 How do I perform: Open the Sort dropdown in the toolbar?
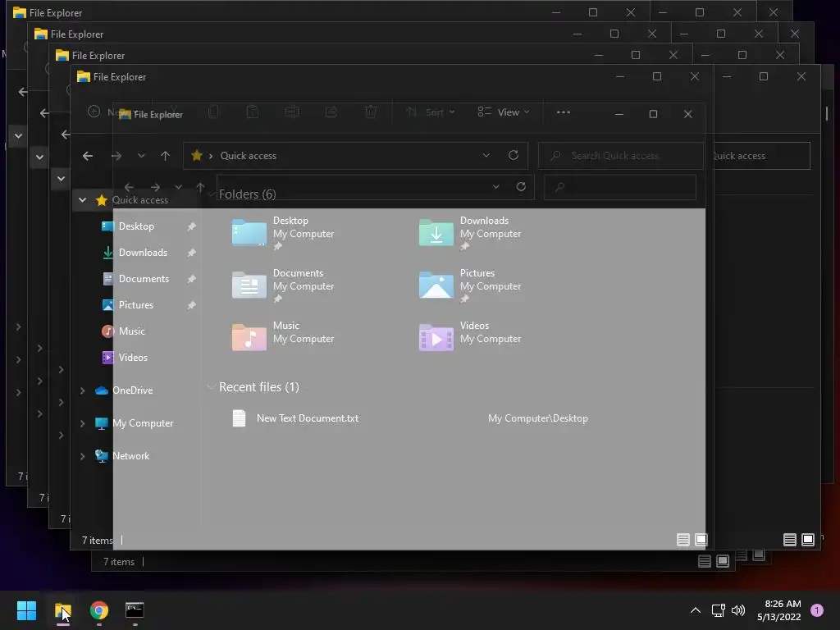coord(430,112)
